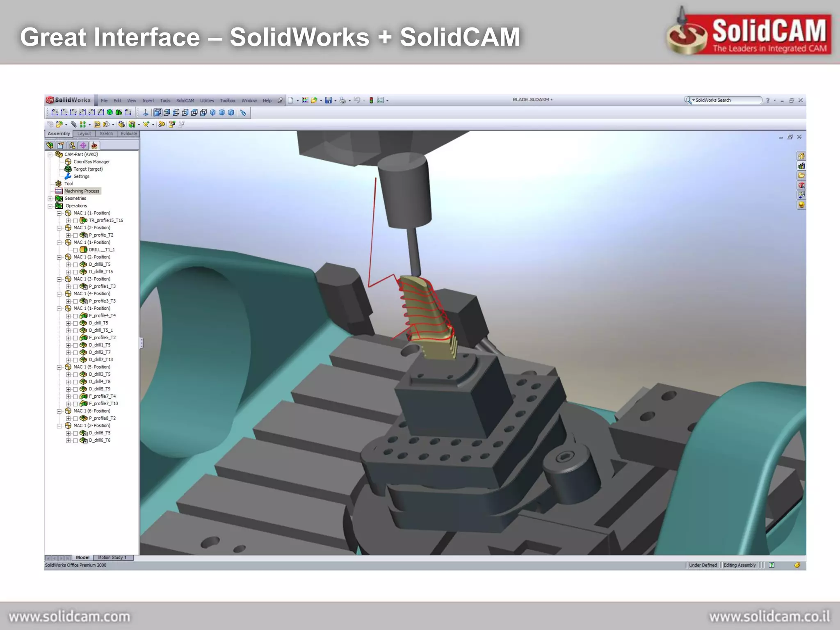
Task: Toggle the P_profile_T2 operation checkbox
Action: [75, 235]
